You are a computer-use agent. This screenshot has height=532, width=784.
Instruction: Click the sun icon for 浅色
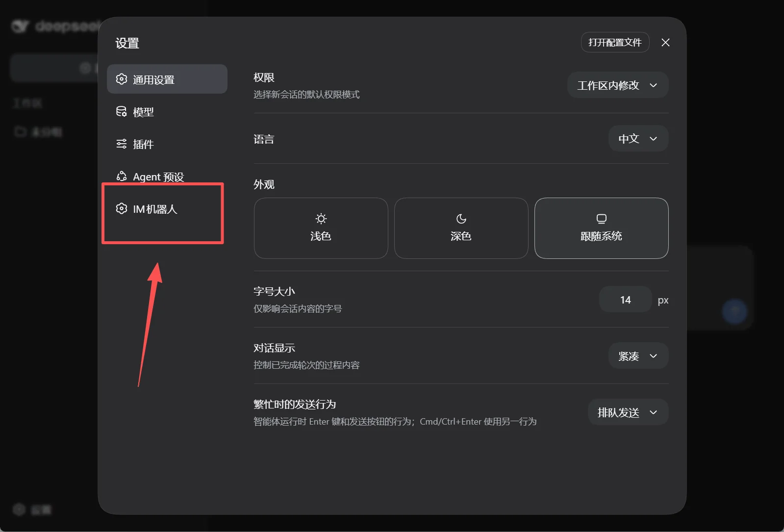[x=321, y=218]
